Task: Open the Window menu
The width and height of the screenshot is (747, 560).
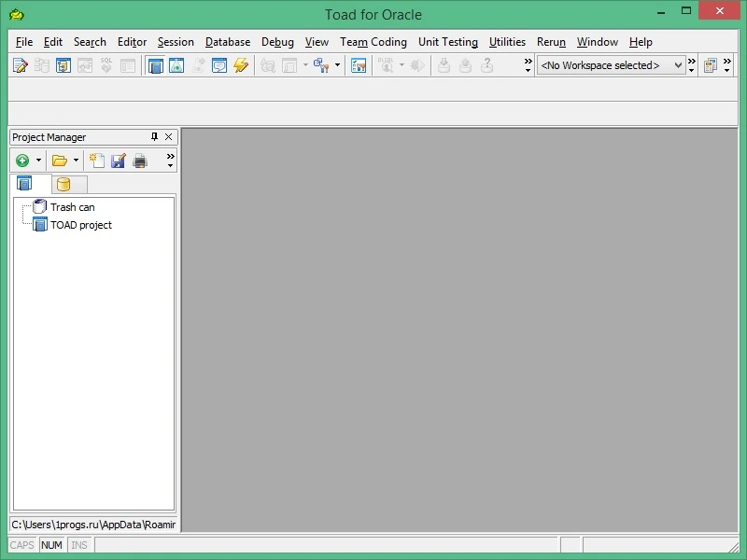Action: pos(597,42)
